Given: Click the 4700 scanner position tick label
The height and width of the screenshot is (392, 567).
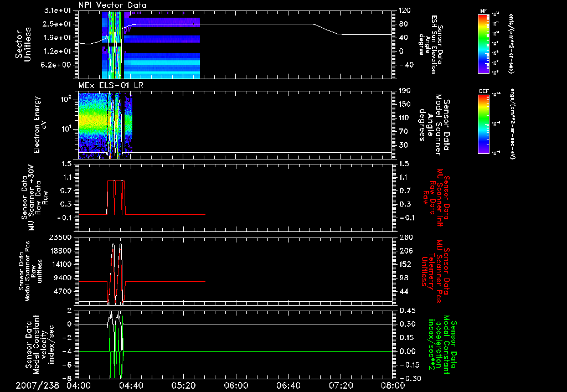Looking at the screenshot, I should (x=63, y=291).
